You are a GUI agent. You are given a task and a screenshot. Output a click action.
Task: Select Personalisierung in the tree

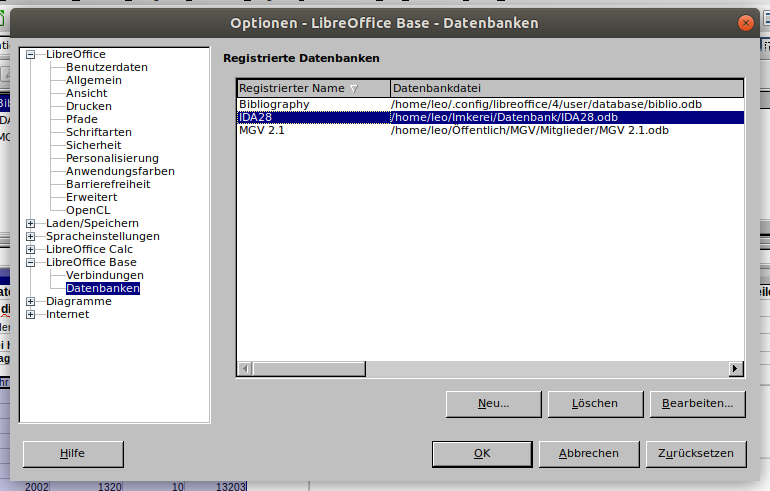[112, 158]
